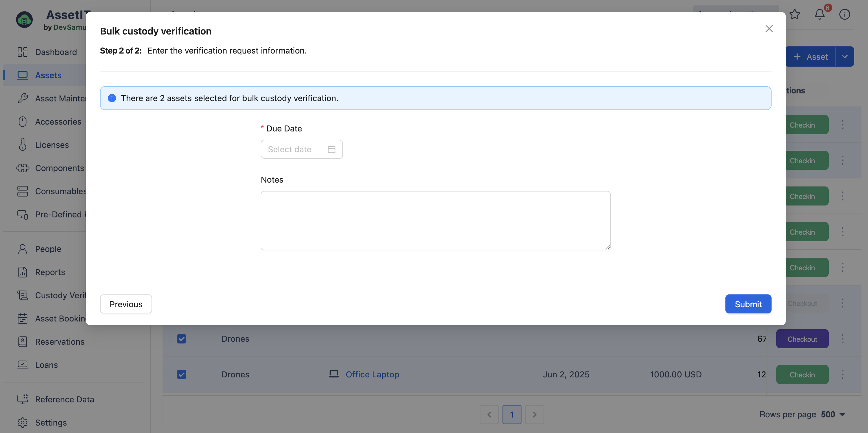Click the favorites star icon
Screen dimensions: 868x433
(x=794, y=14)
